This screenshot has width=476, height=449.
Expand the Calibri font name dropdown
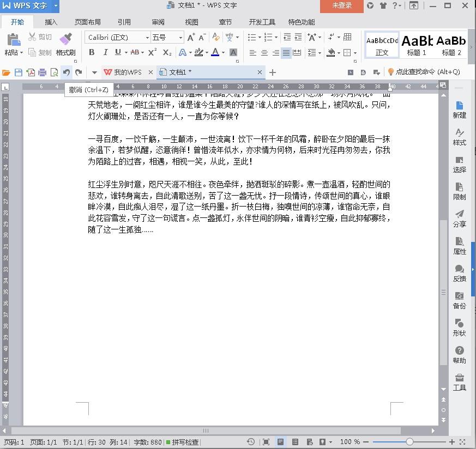tap(147, 38)
